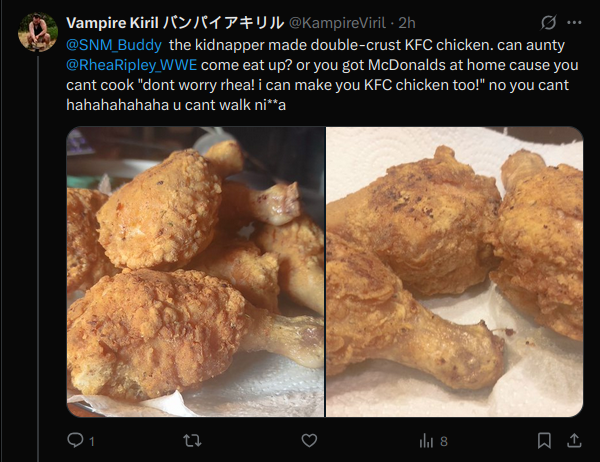Like the post with the heart icon
Viewport: 600px width, 462px height.
click(x=309, y=441)
